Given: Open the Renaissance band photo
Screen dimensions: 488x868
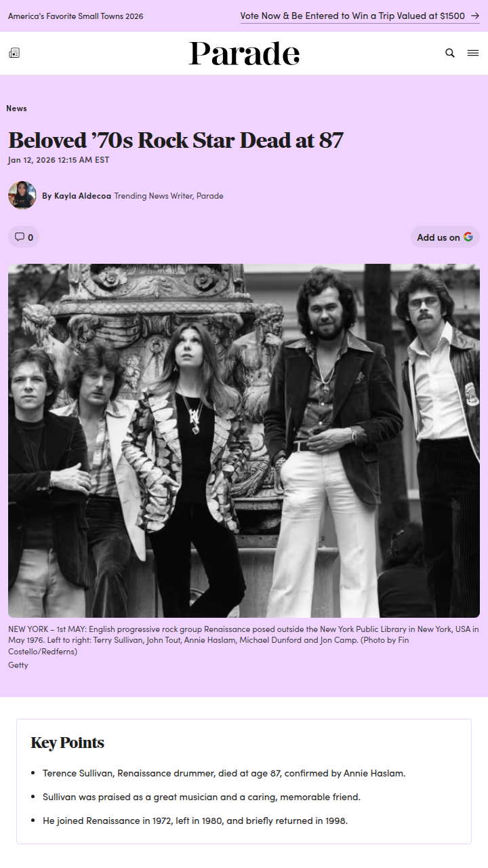Looking at the screenshot, I should point(244,441).
